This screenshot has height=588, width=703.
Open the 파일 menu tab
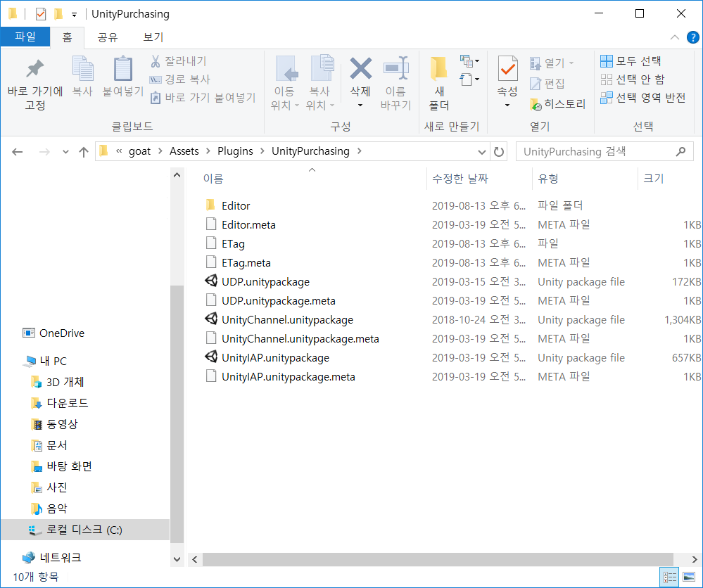[x=25, y=37]
